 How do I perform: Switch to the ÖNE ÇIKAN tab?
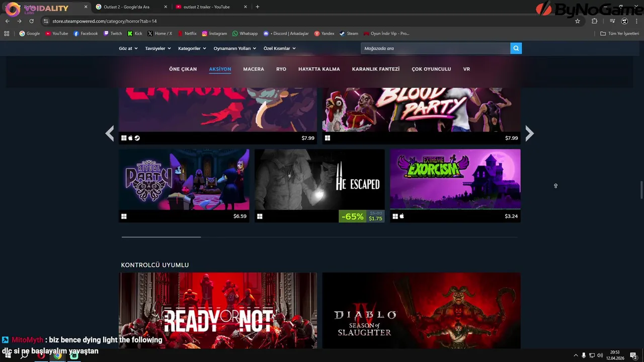tap(183, 69)
